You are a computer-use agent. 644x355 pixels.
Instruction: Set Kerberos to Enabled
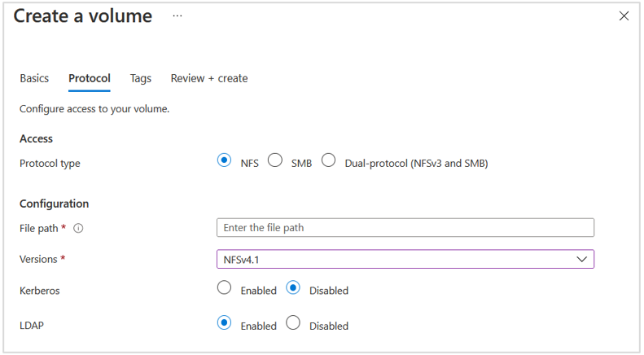click(225, 288)
